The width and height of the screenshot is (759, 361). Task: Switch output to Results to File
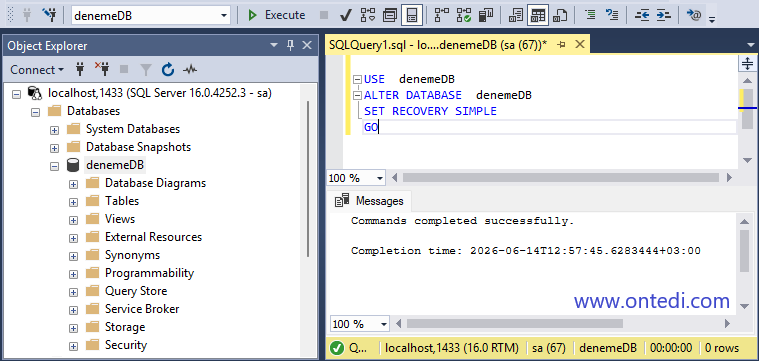coord(560,15)
